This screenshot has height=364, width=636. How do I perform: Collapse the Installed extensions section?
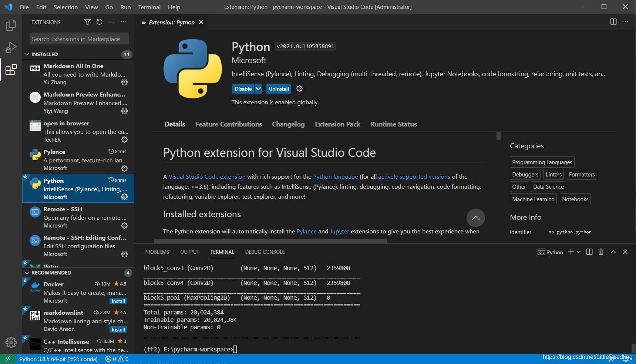[x=27, y=54]
